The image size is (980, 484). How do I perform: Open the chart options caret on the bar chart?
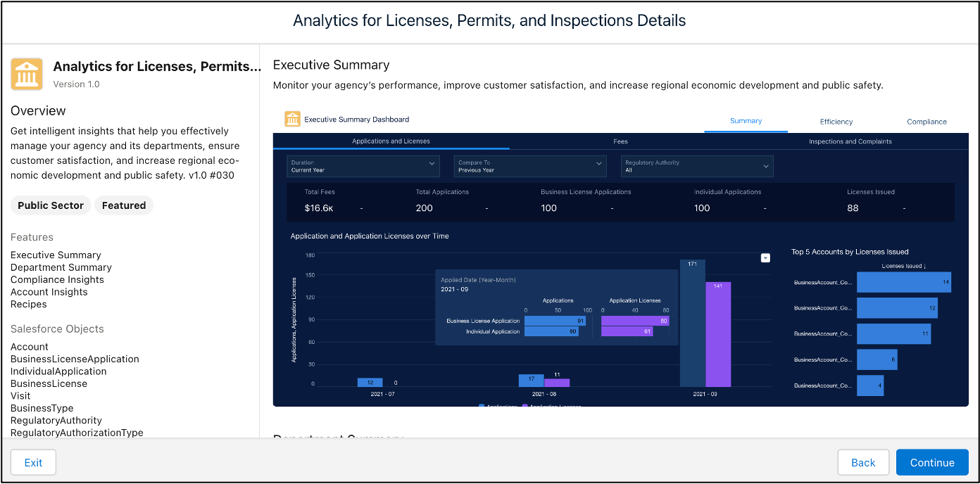(x=765, y=257)
